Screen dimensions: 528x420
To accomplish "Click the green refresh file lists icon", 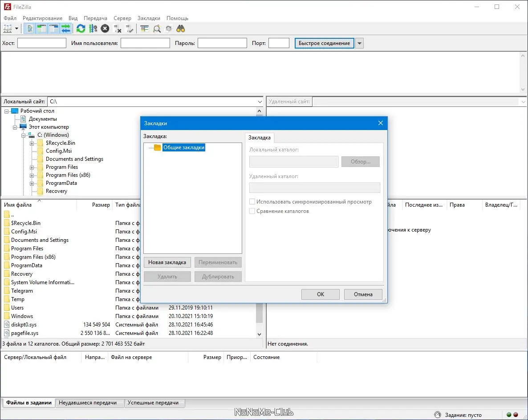I will pos(81,29).
